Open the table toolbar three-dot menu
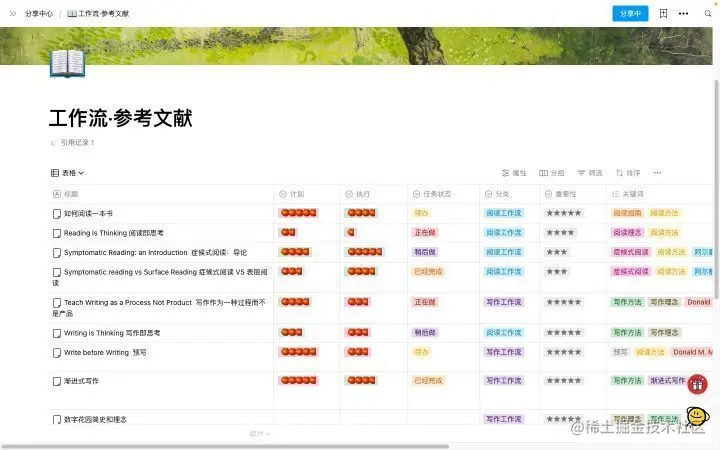 point(657,173)
